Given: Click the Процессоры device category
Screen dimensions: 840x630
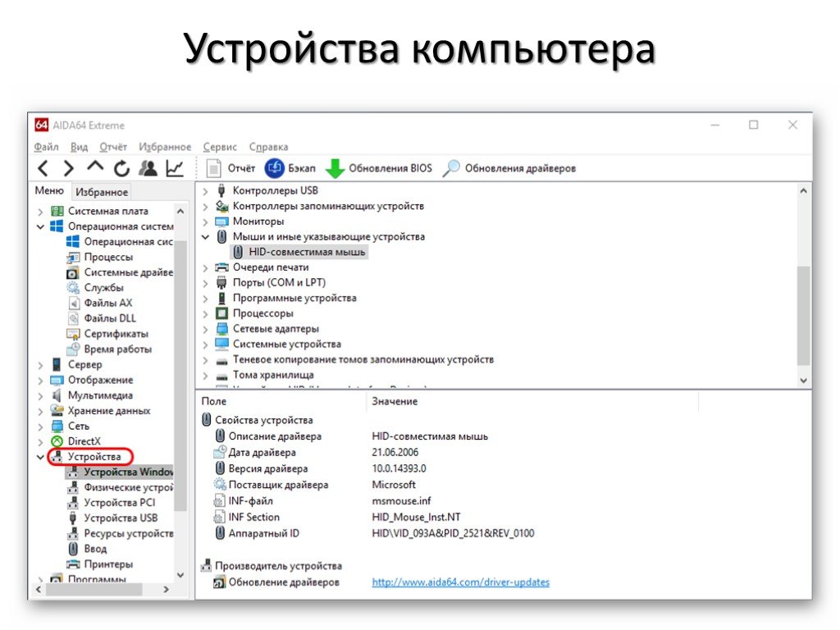Looking at the screenshot, I should pos(254,313).
